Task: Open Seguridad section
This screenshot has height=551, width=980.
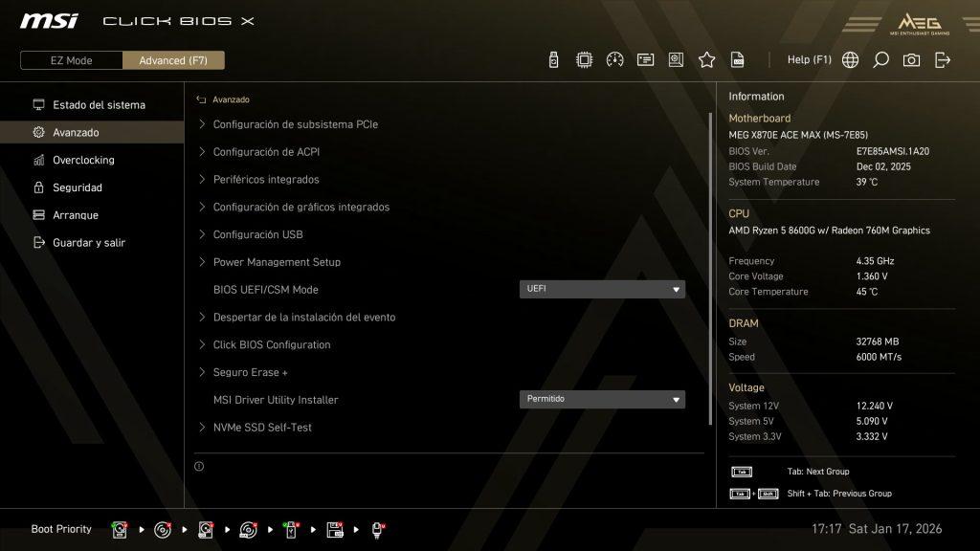Action: 92,187
